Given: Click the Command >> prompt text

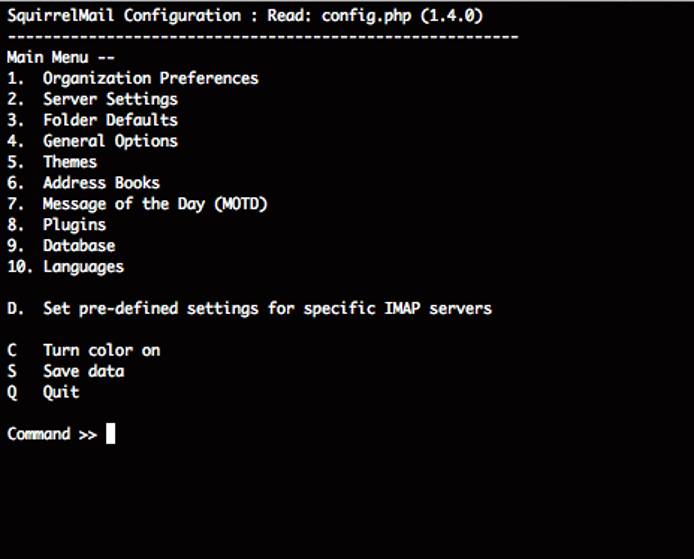Looking at the screenshot, I should coord(52,434).
